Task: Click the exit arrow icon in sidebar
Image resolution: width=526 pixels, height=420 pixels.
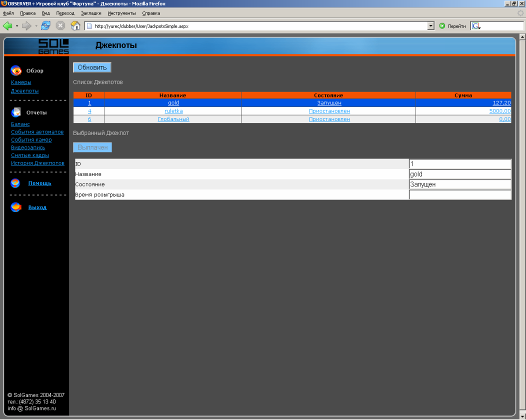Action: [x=16, y=207]
